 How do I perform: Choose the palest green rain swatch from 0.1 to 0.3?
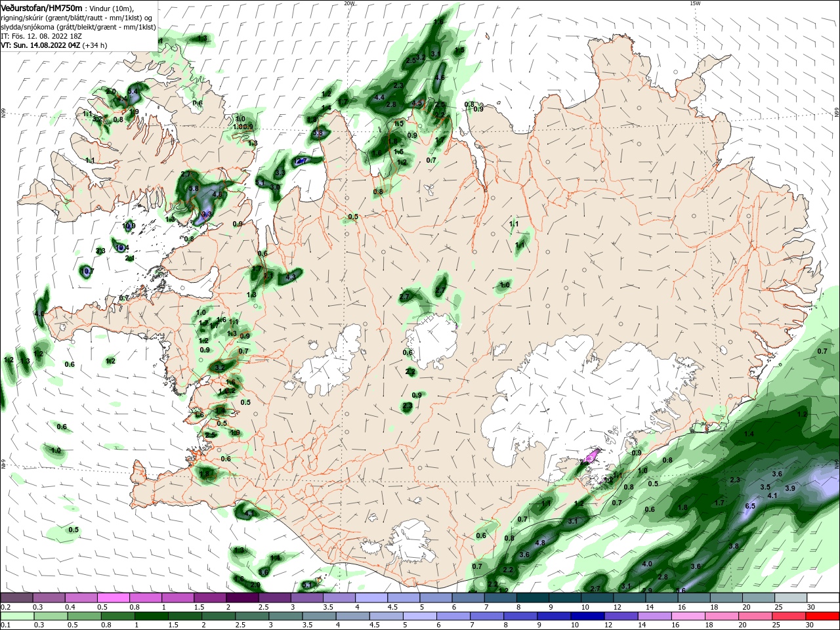[x=16, y=616]
